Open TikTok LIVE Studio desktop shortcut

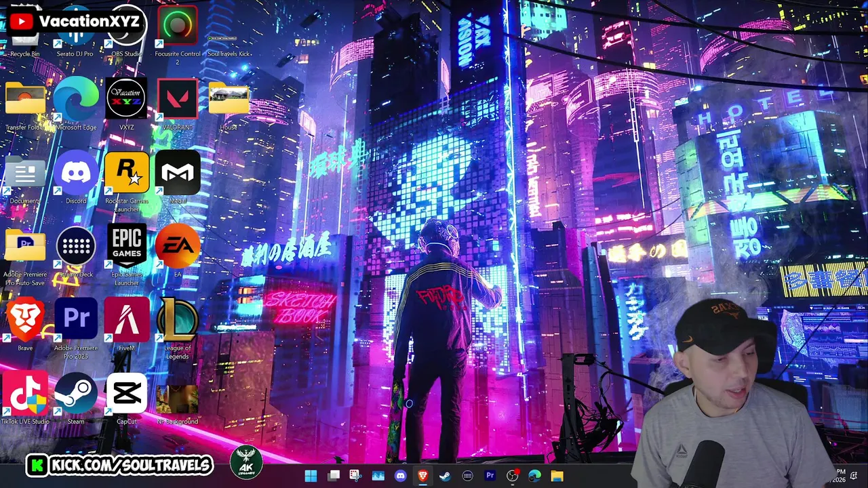(25, 398)
